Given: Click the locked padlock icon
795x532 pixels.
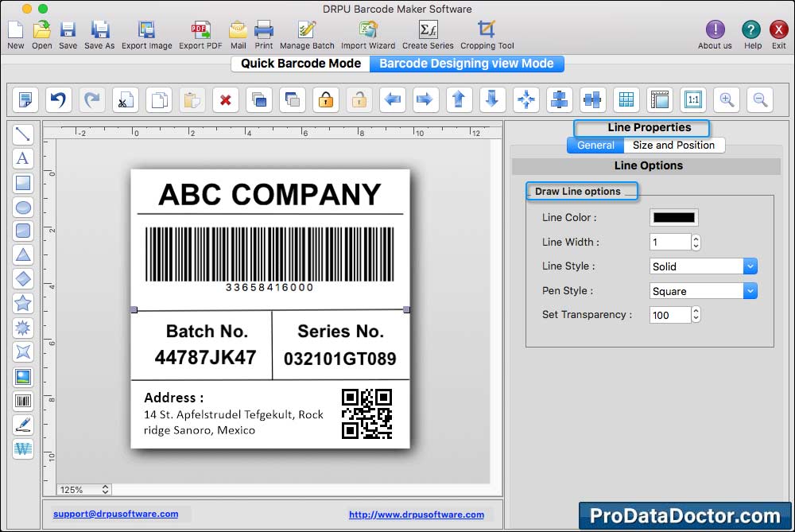Looking at the screenshot, I should point(326,99).
